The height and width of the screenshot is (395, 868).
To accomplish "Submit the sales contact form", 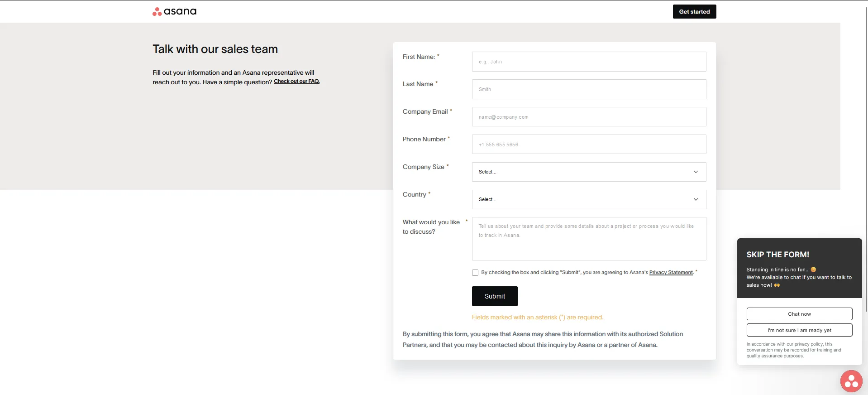I will click(x=495, y=296).
